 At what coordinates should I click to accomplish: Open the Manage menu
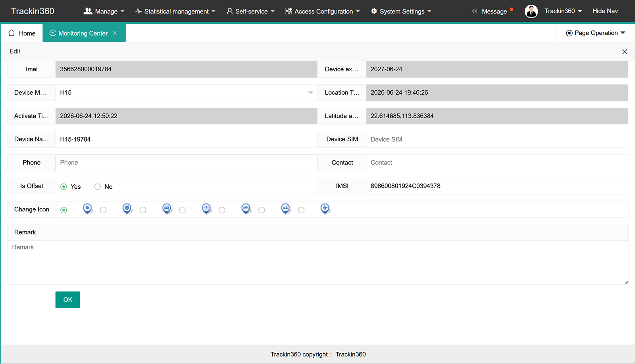click(x=104, y=11)
